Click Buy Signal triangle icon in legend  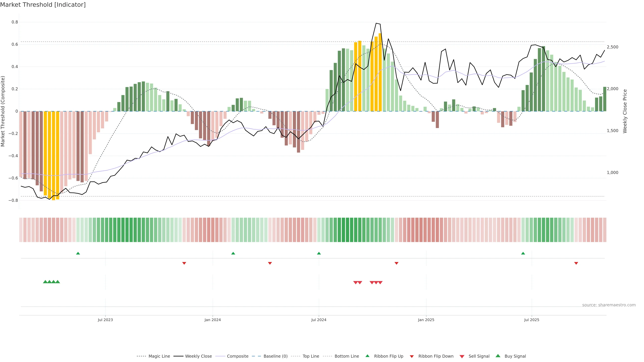point(498,356)
